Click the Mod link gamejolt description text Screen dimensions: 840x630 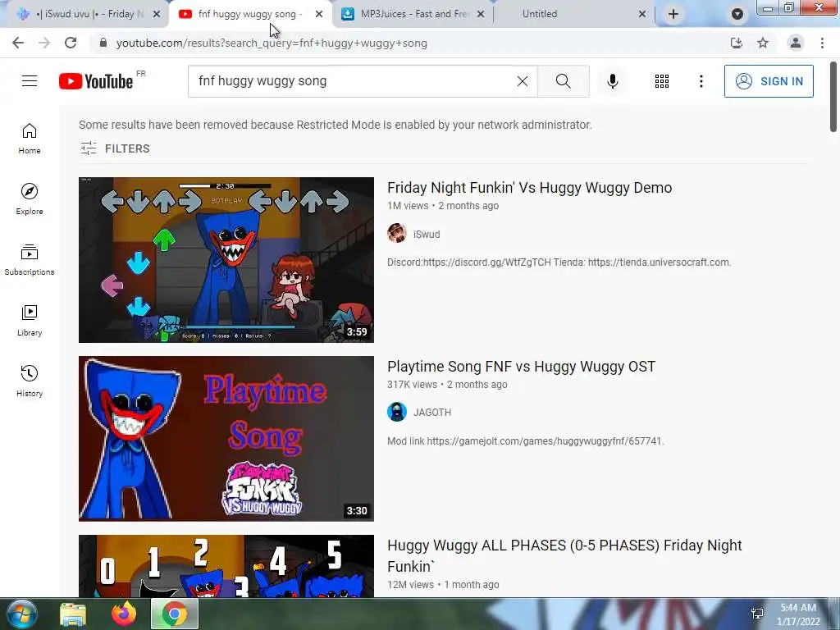coord(525,441)
